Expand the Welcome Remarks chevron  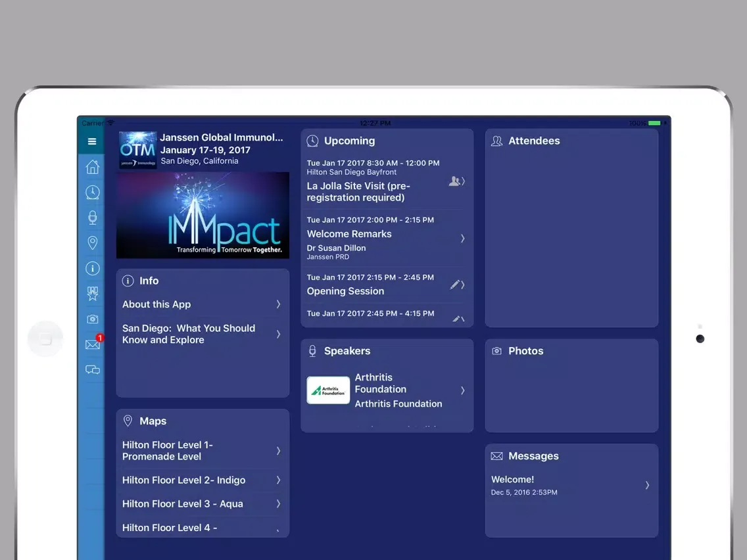click(462, 239)
